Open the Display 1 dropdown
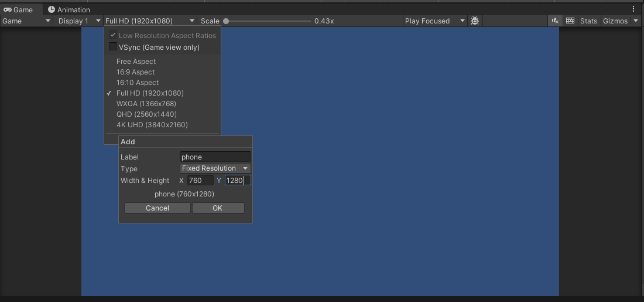Image resolution: width=644 pixels, height=302 pixels. (x=78, y=21)
